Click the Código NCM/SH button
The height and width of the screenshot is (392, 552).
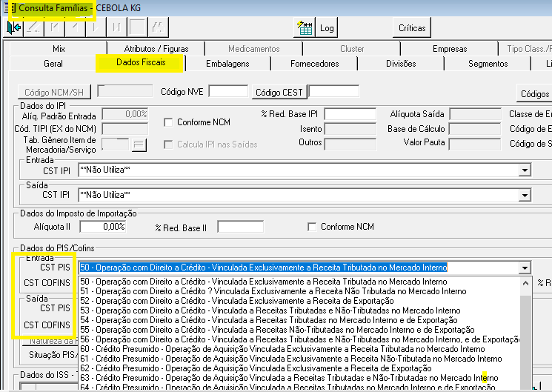click(54, 93)
